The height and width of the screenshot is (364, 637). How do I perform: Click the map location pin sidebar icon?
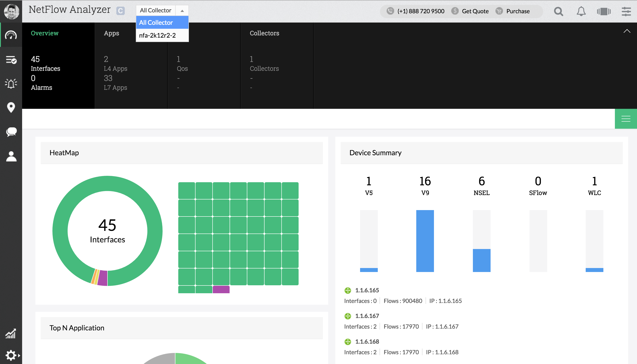[11, 107]
